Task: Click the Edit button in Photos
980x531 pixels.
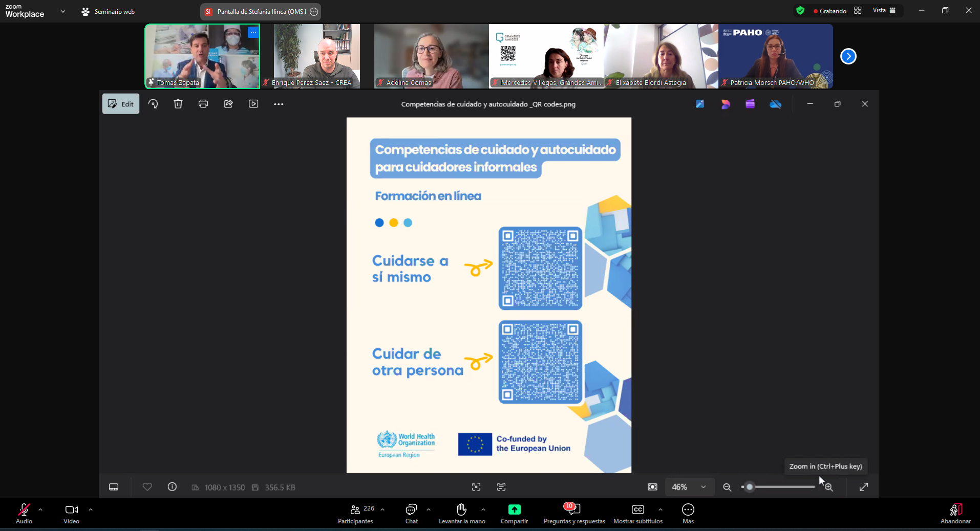Action: pyautogui.click(x=120, y=104)
